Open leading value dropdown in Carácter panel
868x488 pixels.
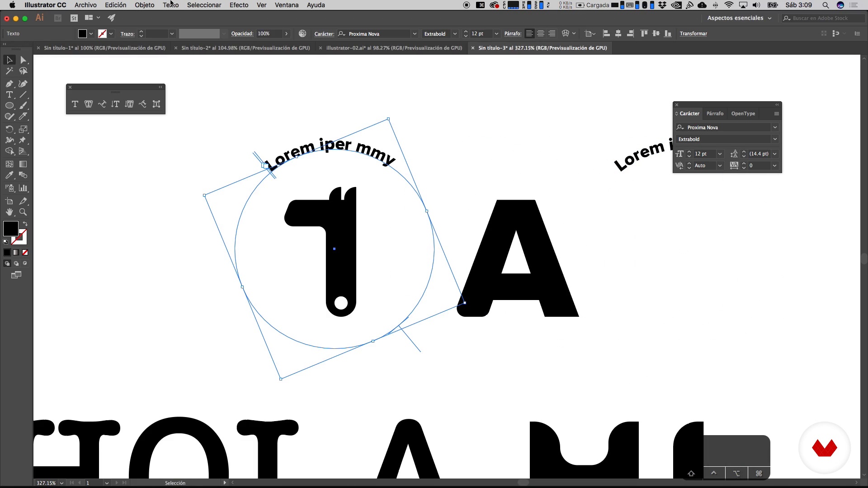tap(775, 154)
